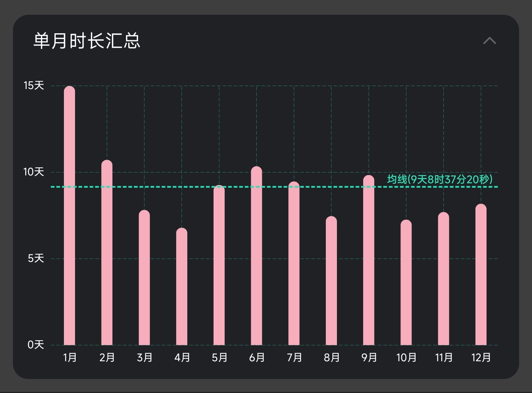Select the 3月 bar in chart
The height and width of the screenshot is (393, 532).
coord(144,278)
